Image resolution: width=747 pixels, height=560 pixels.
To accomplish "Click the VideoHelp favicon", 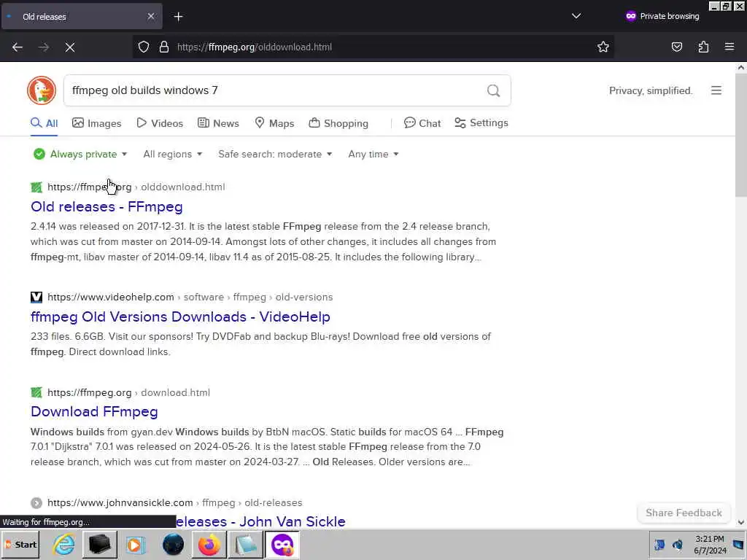I will 36,297.
